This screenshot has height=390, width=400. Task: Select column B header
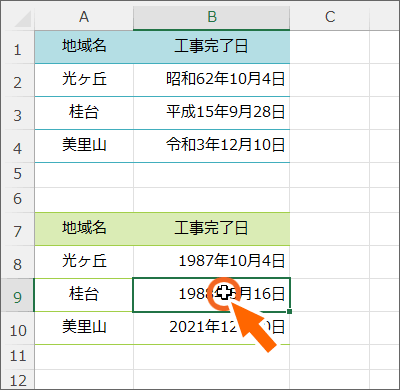tap(212, 17)
